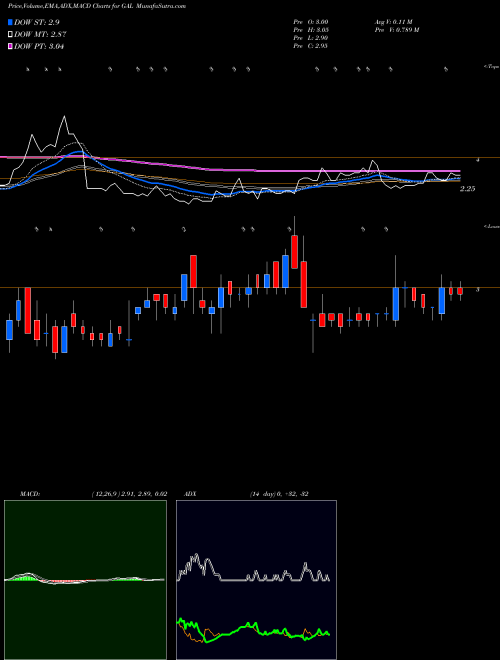
Task: Click the 'ADX' panel heading
Action: point(190,494)
